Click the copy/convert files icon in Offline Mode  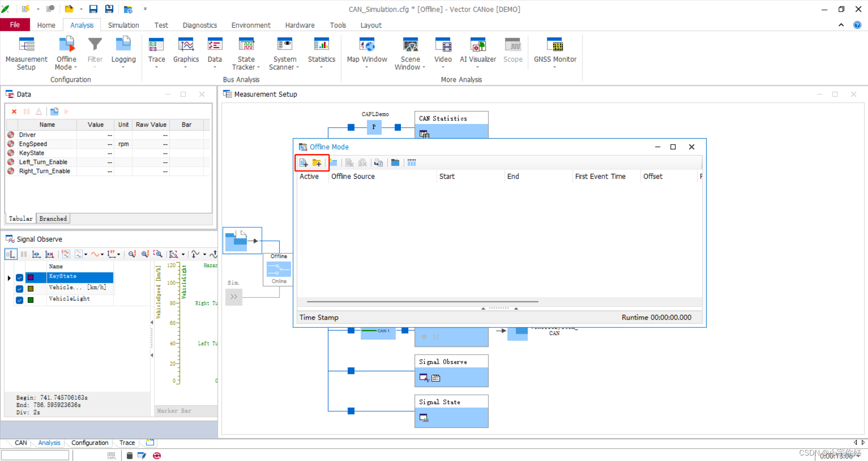(x=378, y=163)
